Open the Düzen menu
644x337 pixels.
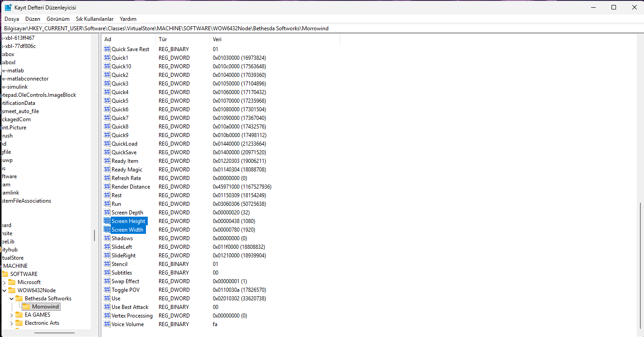[33, 19]
